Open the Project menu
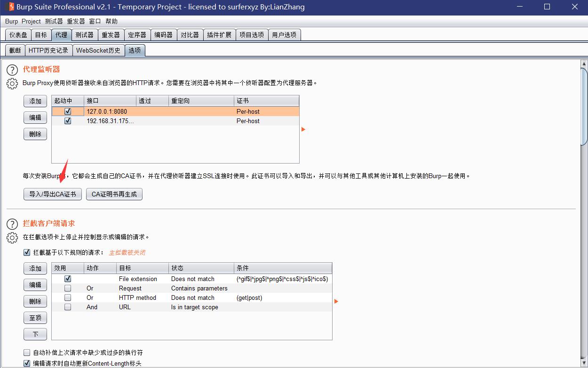 [31, 21]
